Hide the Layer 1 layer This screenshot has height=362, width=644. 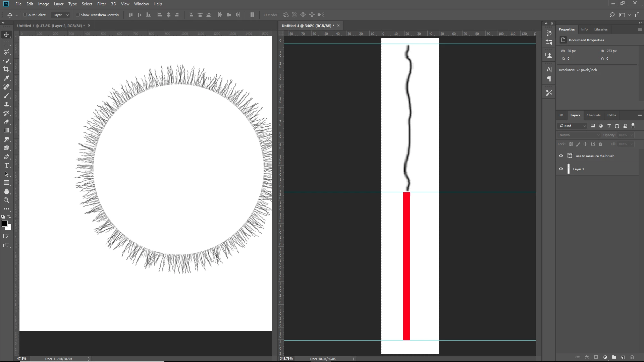561,169
